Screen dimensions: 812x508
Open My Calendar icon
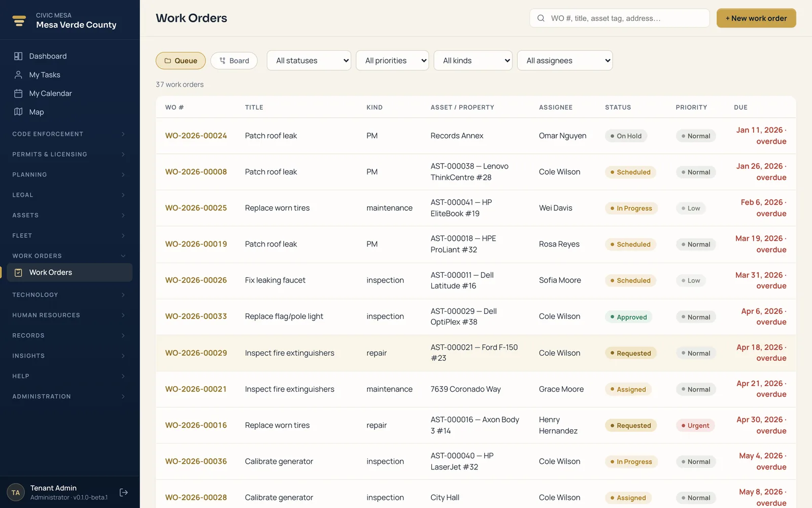[18, 93]
